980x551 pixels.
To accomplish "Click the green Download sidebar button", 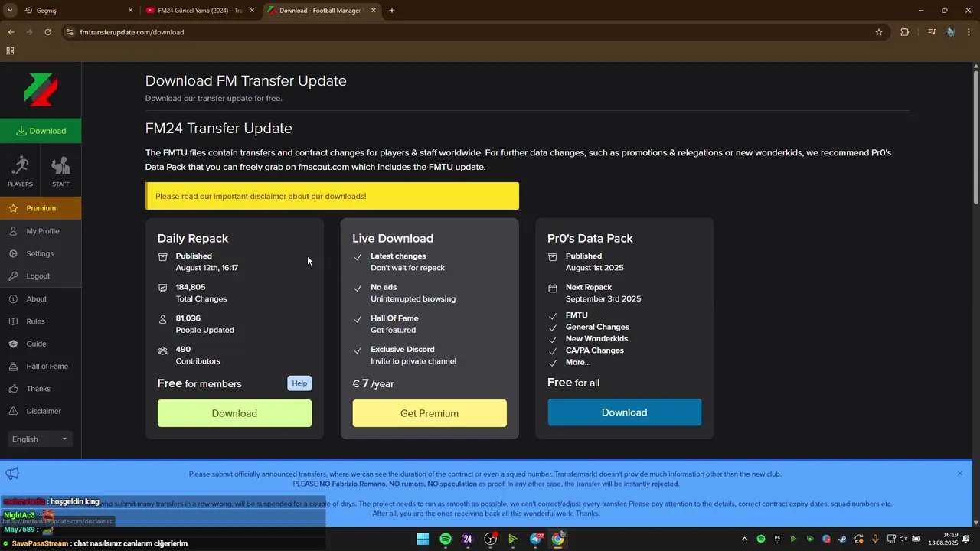I will coord(41,131).
